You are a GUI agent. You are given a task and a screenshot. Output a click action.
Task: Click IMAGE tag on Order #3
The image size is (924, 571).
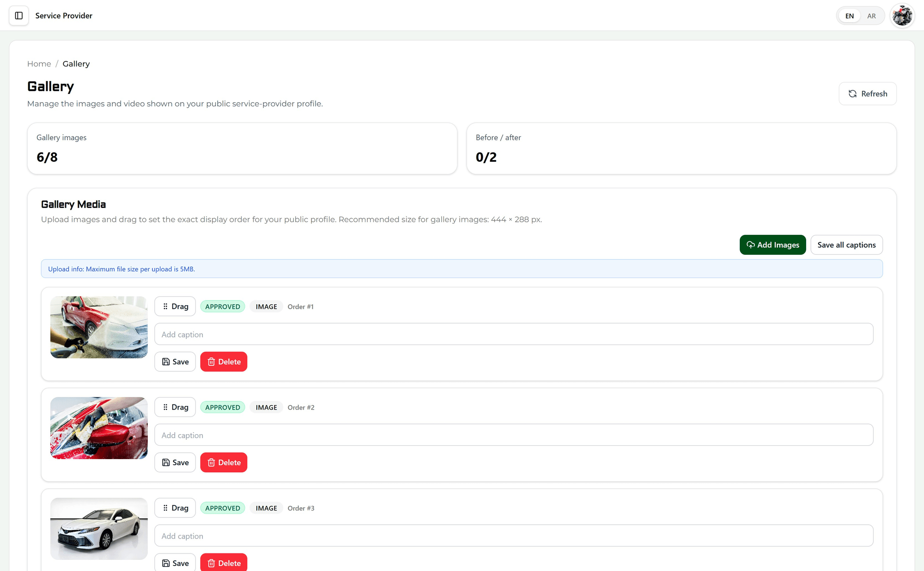tap(267, 508)
